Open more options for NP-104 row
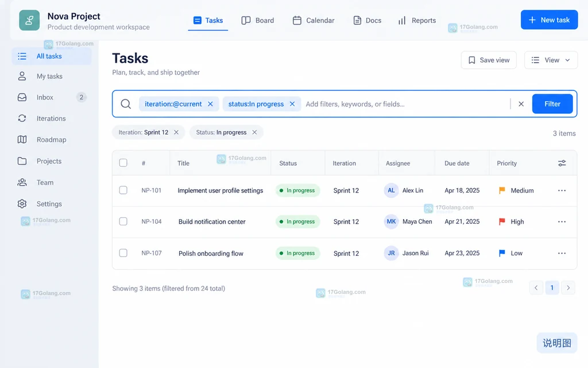Image resolution: width=588 pixels, height=368 pixels. 562,221
